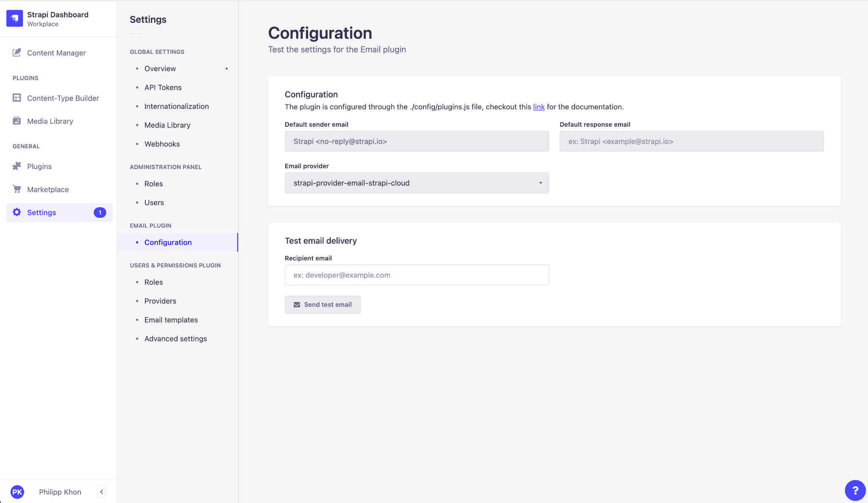The height and width of the screenshot is (503, 868).
Task: Expand the Email provider dropdown
Action: (416, 183)
